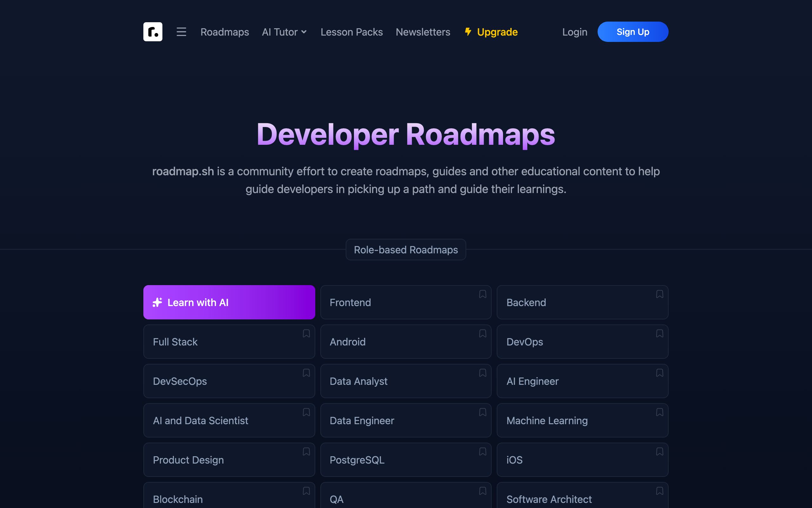This screenshot has width=812, height=508.
Task: Bookmark the Full Stack roadmap
Action: [306, 333]
